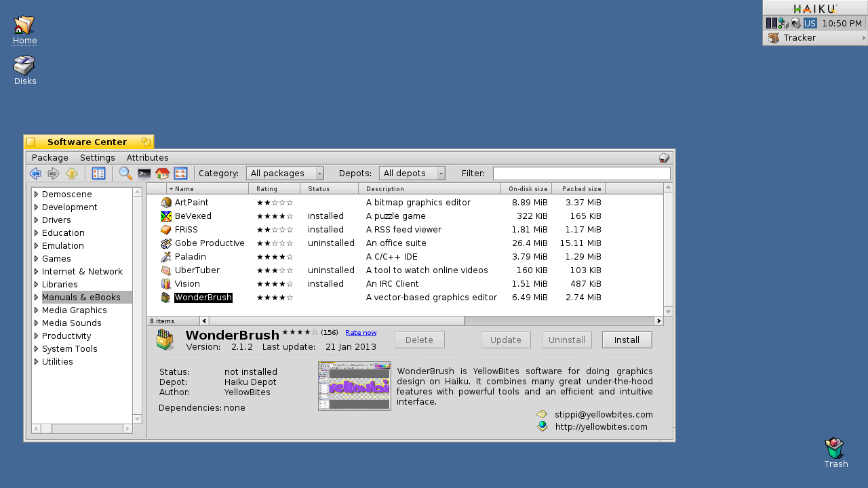Image resolution: width=868 pixels, height=488 pixels.
Task: Click the category tree horizontal scrollbar
Action: click(x=82, y=429)
